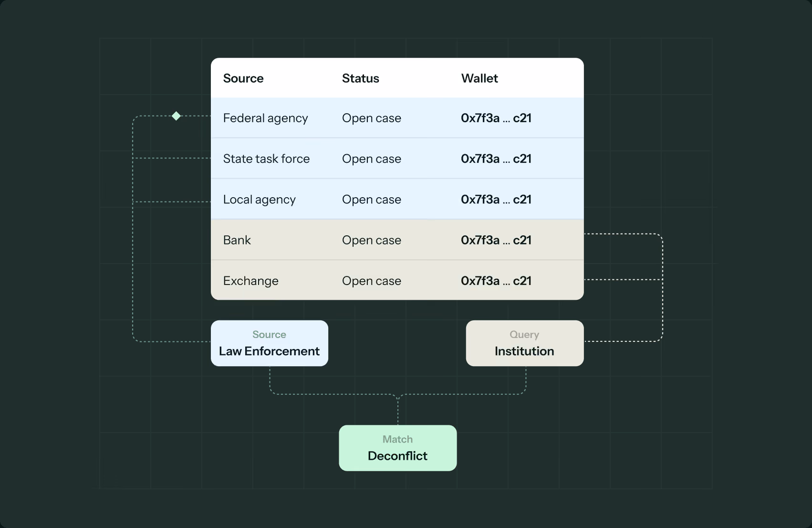812x528 pixels.
Task: Select Open case status in Bank row
Action: [x=371, y=240]
